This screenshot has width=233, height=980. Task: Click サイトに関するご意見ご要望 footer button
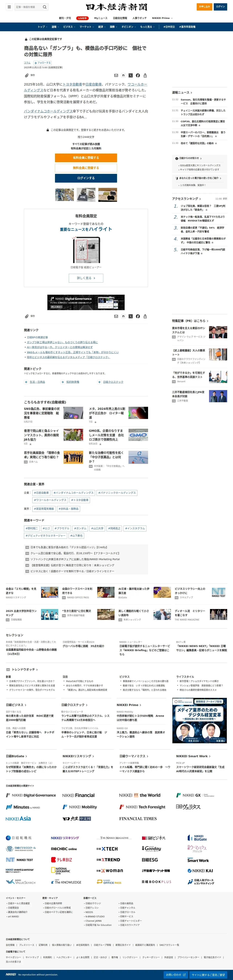[x=208, y=975]
